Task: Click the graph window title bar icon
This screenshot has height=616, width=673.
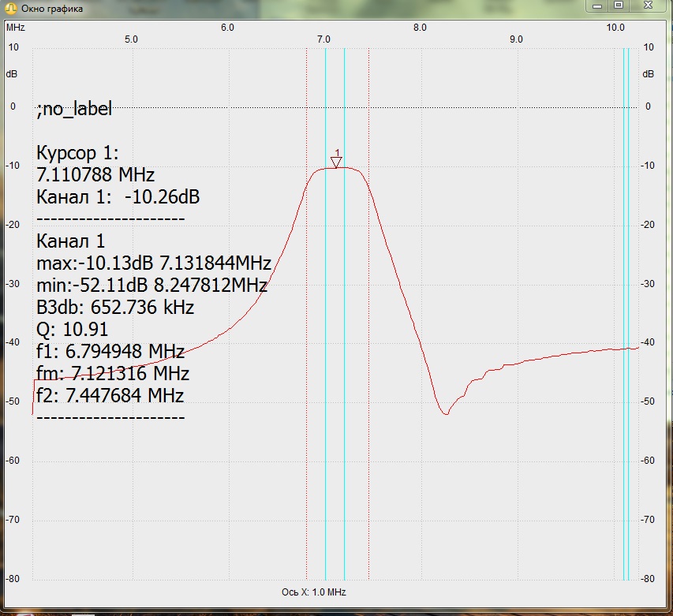Action: (11, 8)
